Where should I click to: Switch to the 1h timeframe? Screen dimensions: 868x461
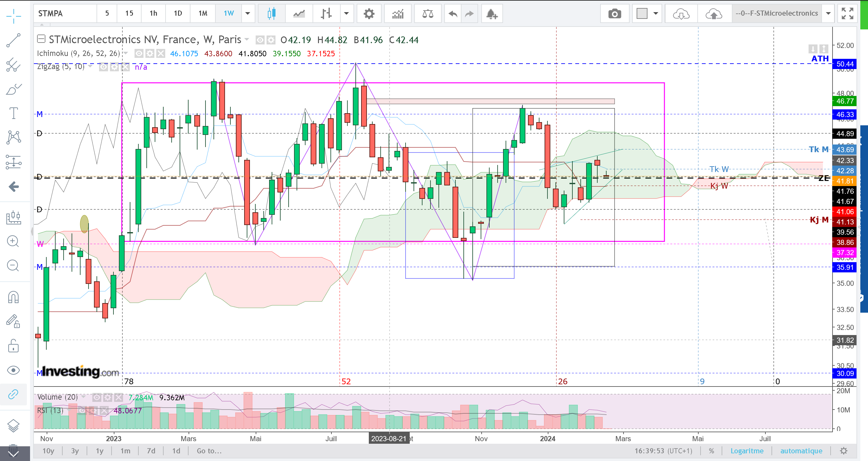tap(153, 13)
